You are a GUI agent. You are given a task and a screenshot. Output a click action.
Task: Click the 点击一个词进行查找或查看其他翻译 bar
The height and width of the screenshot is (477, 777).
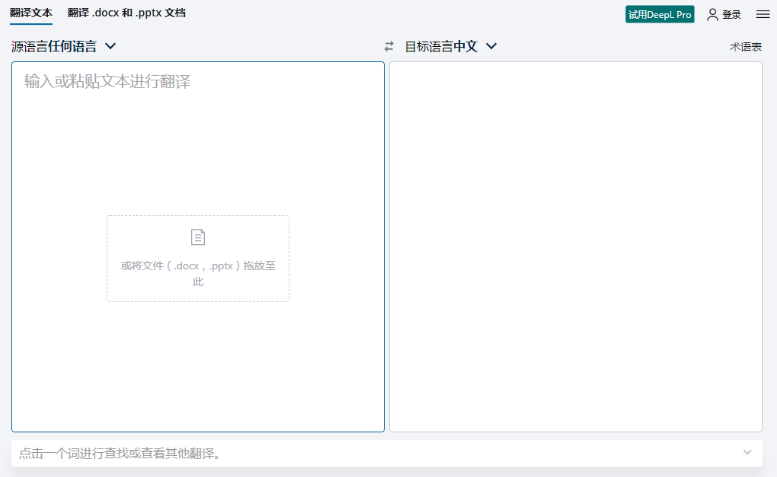(387, 453)
